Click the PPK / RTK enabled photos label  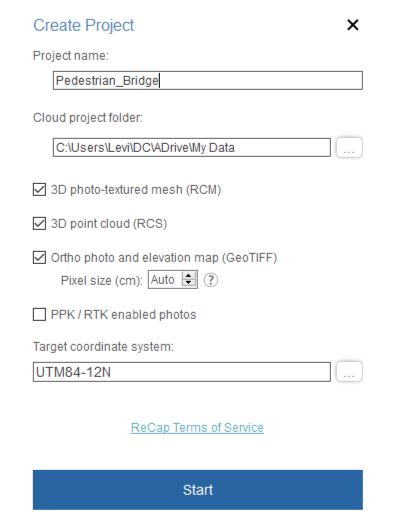123,315
